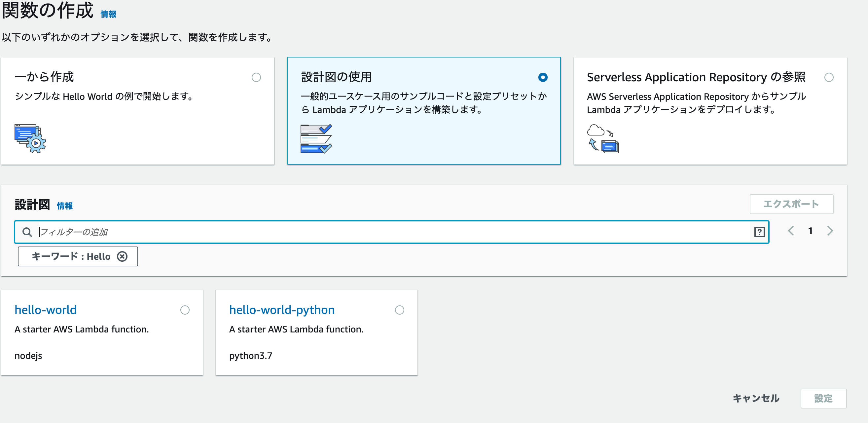
Task: Click the search magnifier icon in filter box
Action: tap(27, 232)
